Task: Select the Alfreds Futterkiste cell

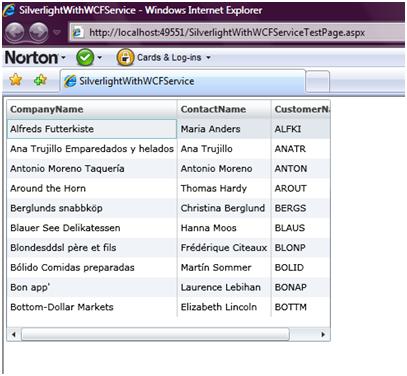Action: click(x=92, y=129)
